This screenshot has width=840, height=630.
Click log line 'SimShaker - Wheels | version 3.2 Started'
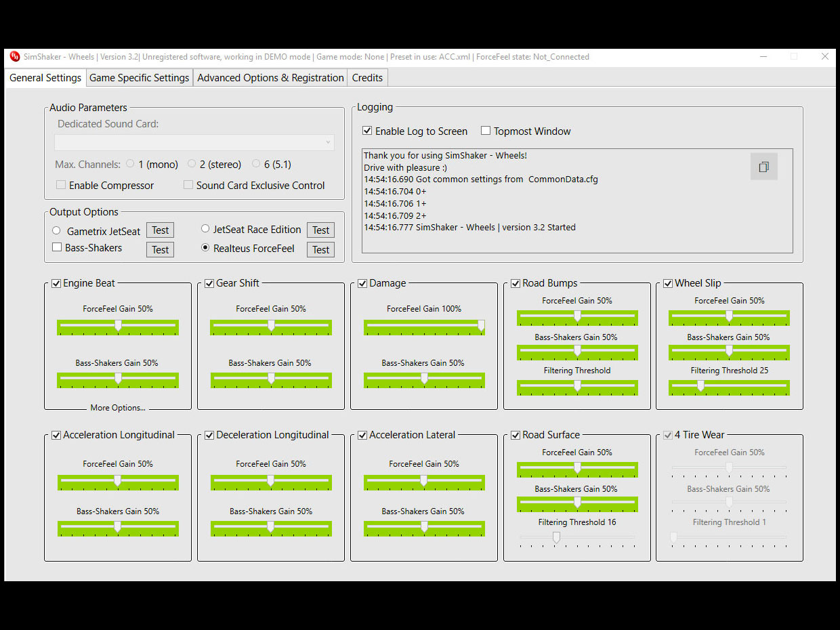pos(469,228)
